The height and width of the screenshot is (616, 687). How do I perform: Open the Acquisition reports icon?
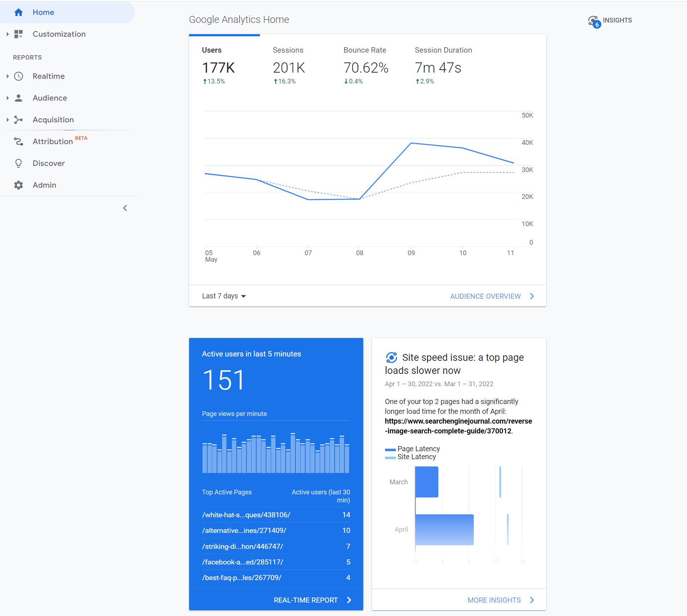19,119
